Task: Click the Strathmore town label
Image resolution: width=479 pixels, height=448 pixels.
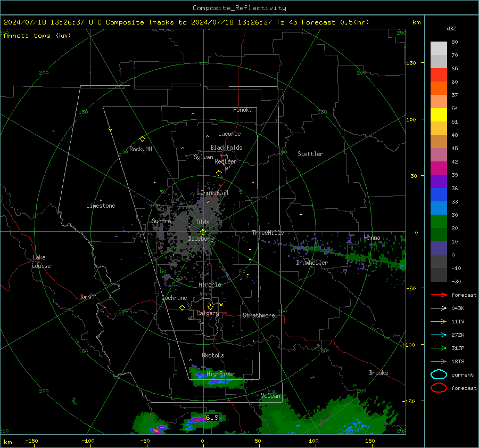Action: pyautogui.click(x=259, y=315)
